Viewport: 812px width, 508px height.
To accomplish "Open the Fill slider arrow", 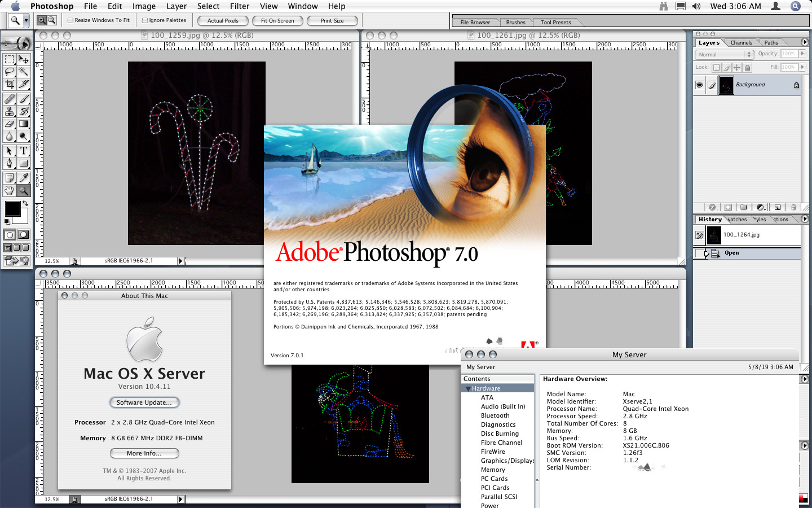I will [x=802, y=67].
